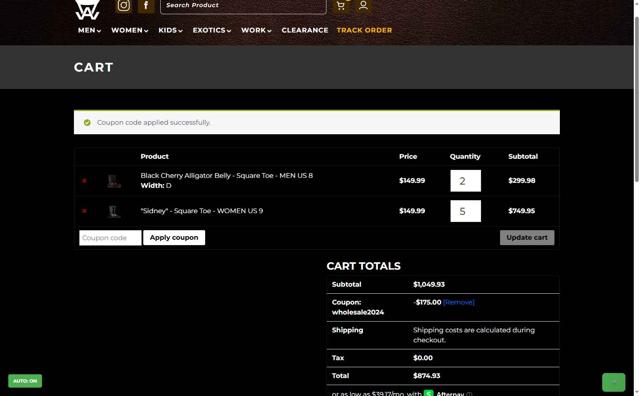Click the Price column header

(x=408, y=156)
